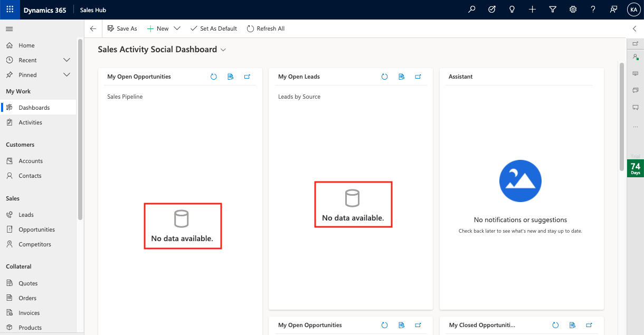View records for My Open Leads
Viewport: 644px width, 335px height.
click(401, 76)
